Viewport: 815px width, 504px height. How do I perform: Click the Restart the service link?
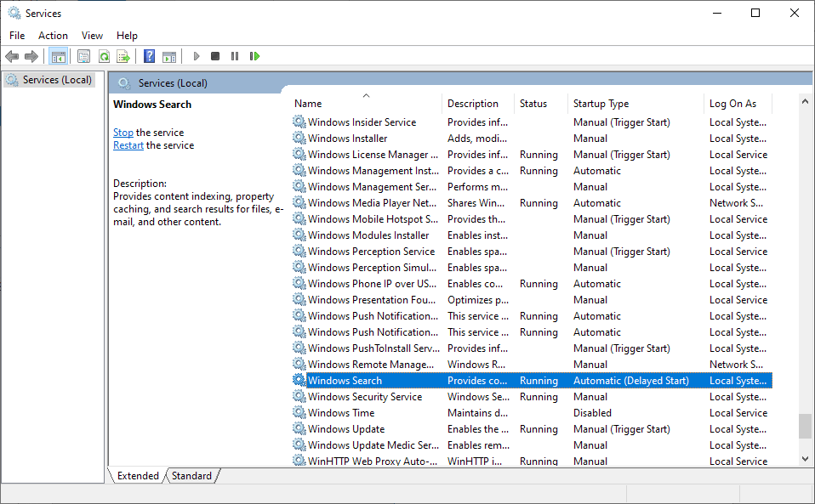point(128,145)
